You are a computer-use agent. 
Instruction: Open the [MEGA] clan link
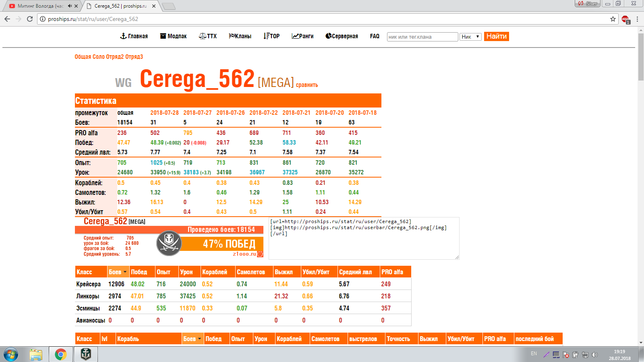pyautogui.click(x=276, y=83)
